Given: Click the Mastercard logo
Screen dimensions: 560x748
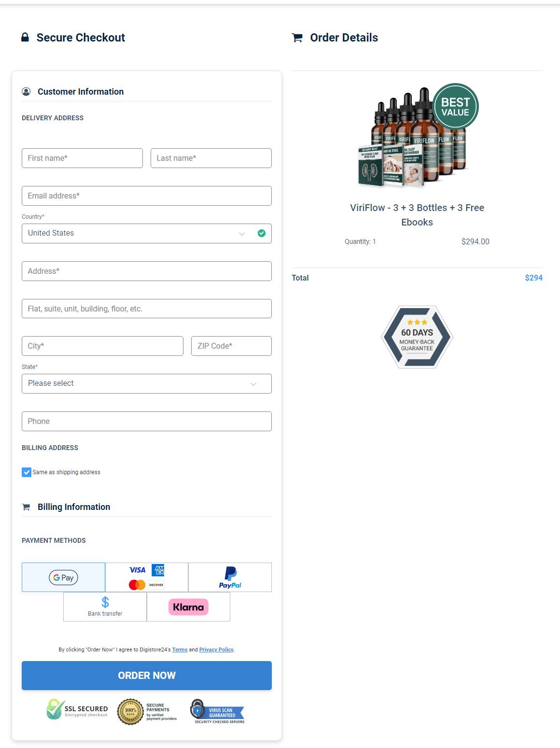Looking at the screenshot, I should (137, 585).
